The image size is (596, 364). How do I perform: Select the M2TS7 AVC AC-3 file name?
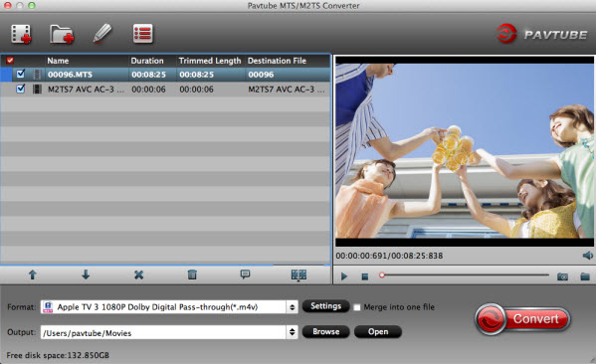coord(86,90)
